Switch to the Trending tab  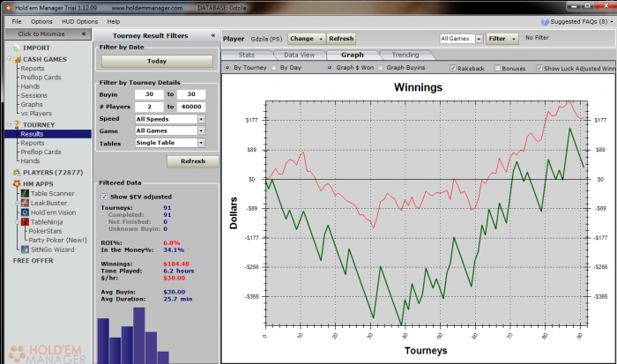[405, 56]
